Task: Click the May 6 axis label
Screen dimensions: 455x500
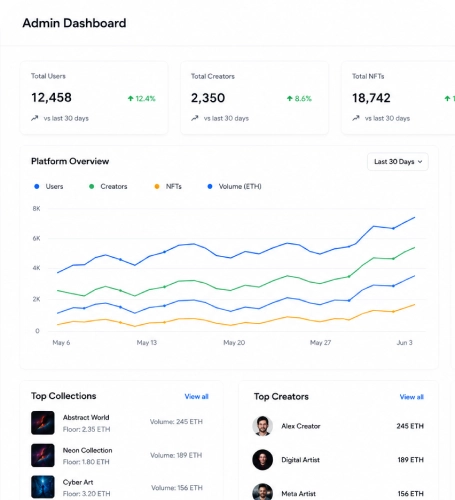Action: [61, 343]
